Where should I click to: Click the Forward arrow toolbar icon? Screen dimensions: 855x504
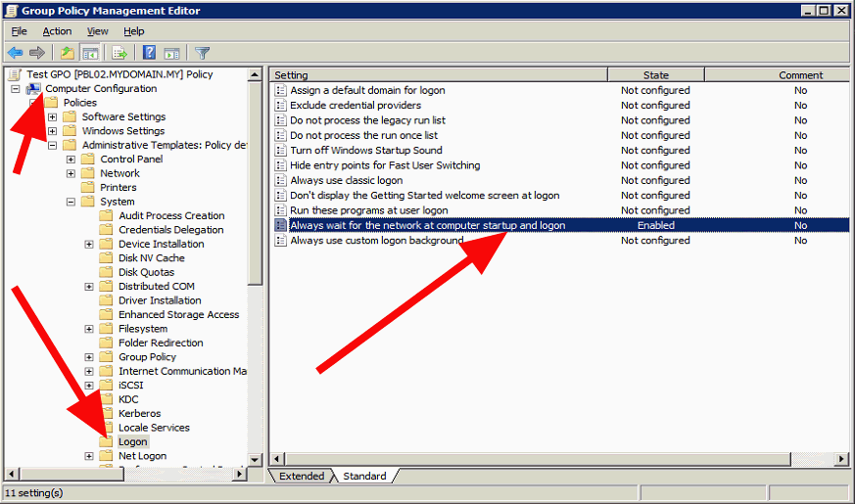coord(37,53)
